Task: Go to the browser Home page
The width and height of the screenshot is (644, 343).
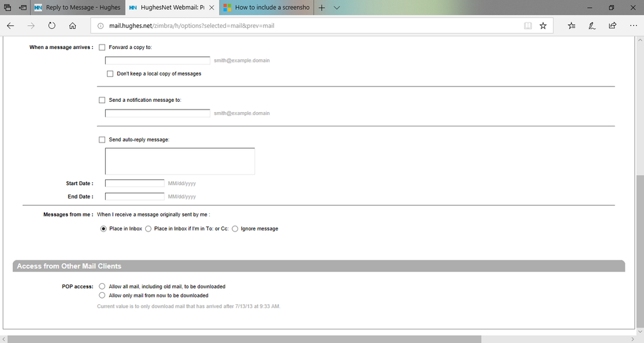Action: click(x=72, y=26)
